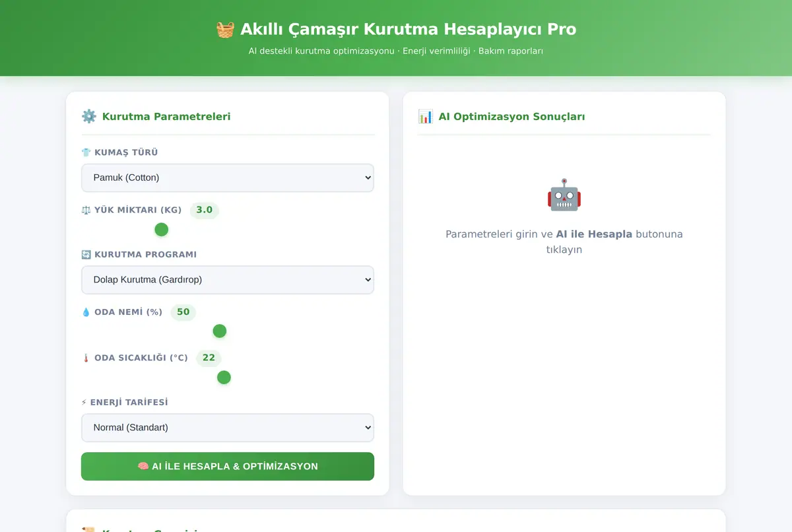Click the bar chart icon beside AI Optimizasyon Sonuçları
792x532 pixels.
(425, 117)
